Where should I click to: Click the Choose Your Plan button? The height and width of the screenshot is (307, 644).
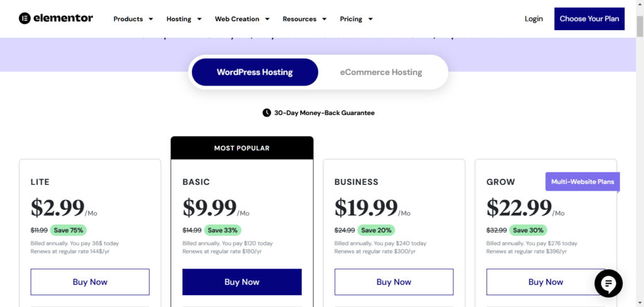click(589, 19)
